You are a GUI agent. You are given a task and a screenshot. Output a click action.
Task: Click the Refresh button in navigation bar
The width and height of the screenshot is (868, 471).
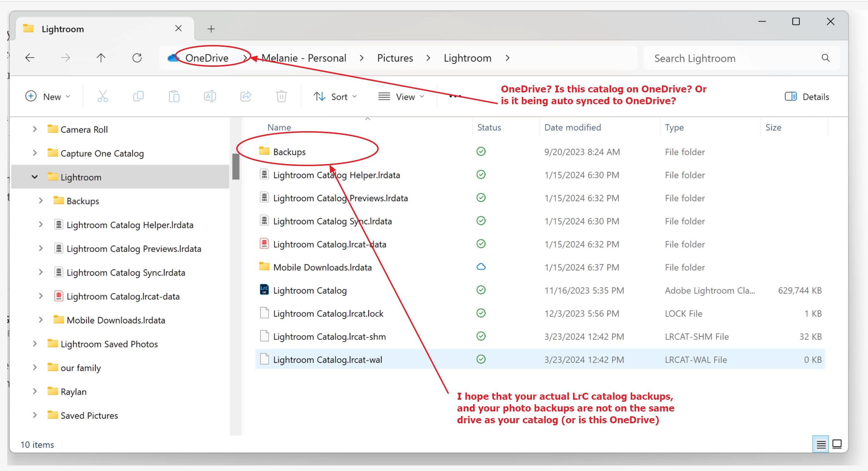tap(137, 58)
